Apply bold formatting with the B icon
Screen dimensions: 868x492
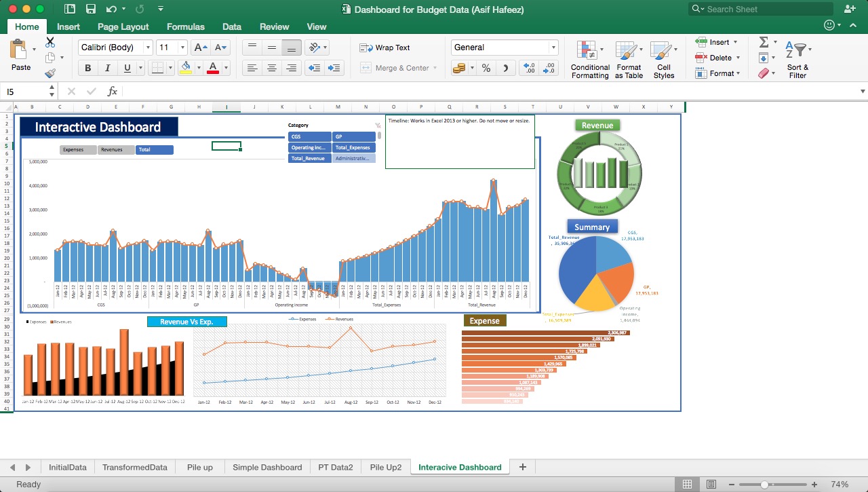click(x=87, y=68)
